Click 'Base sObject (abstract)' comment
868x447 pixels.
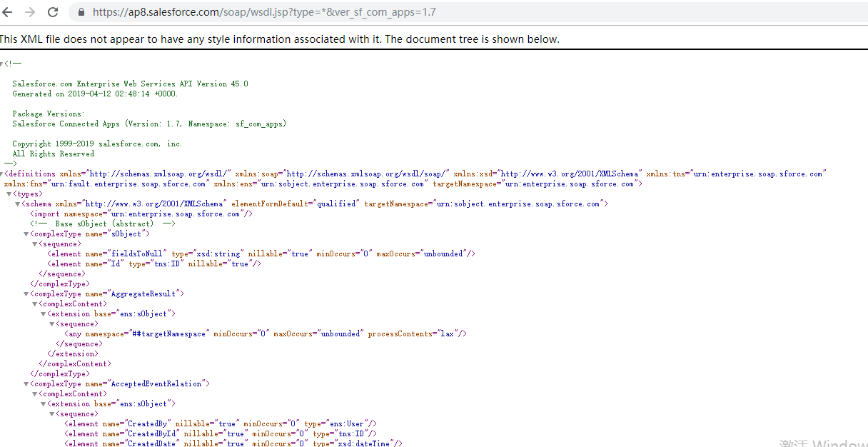(103, 223)
